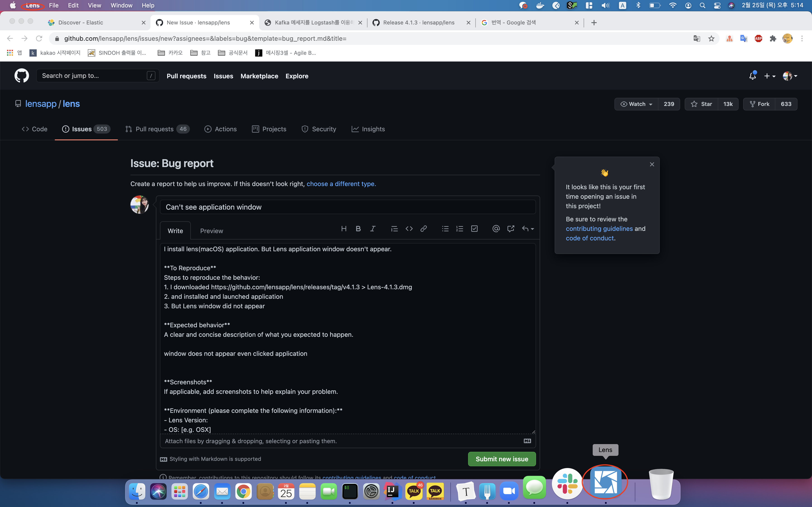Add a bulleted list to the issue
Screen dimensions: 812x507
[x=445, y=228]
